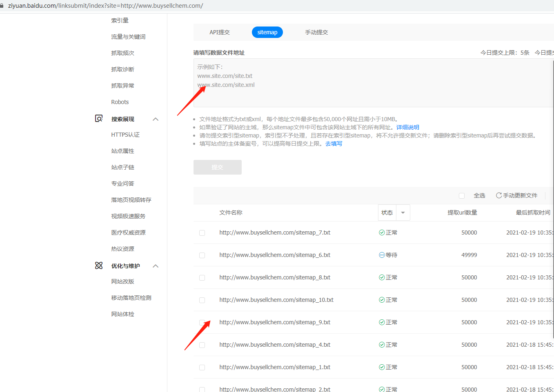Open 抓取异常 in the sidebar
This screenshot has width=554, height=392.
tap(123, 86)
